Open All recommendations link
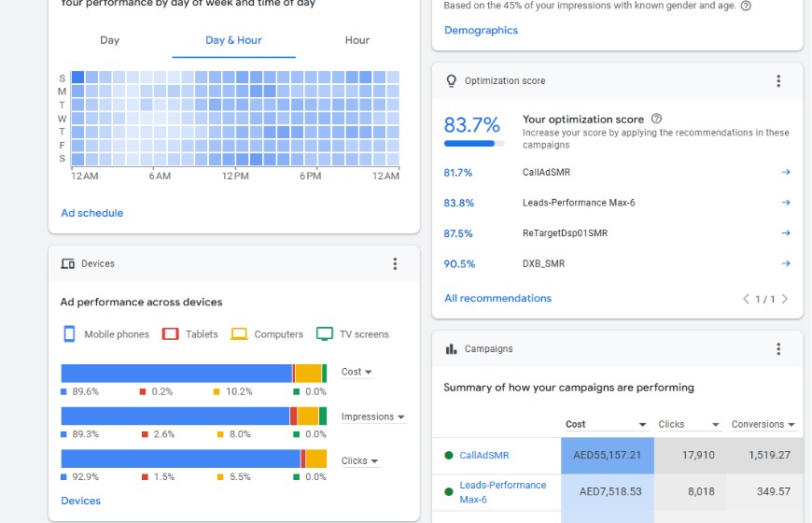Screen dimensions: 812x523 [497, 299]
